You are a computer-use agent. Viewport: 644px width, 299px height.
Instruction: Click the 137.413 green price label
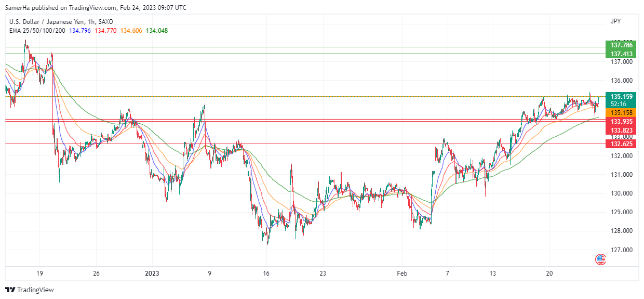[x=621, y=54]
